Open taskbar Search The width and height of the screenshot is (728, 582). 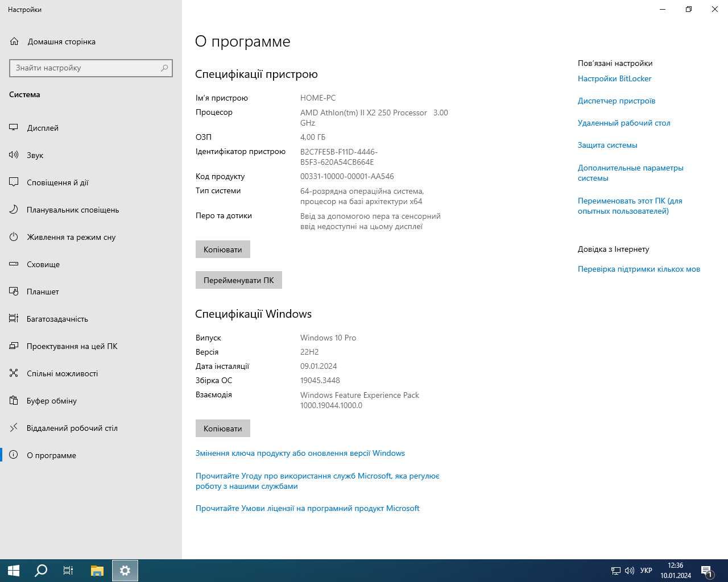41,571
